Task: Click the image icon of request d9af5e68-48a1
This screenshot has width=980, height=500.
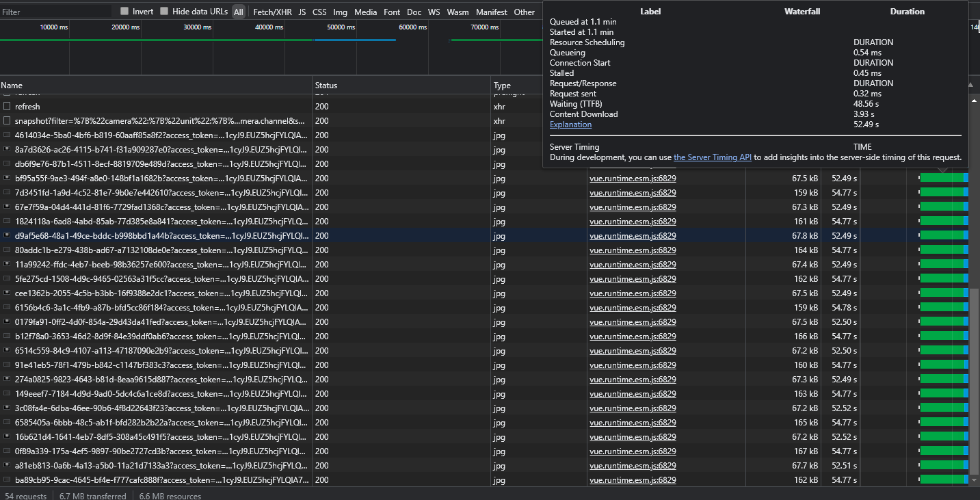Action: 7,236
